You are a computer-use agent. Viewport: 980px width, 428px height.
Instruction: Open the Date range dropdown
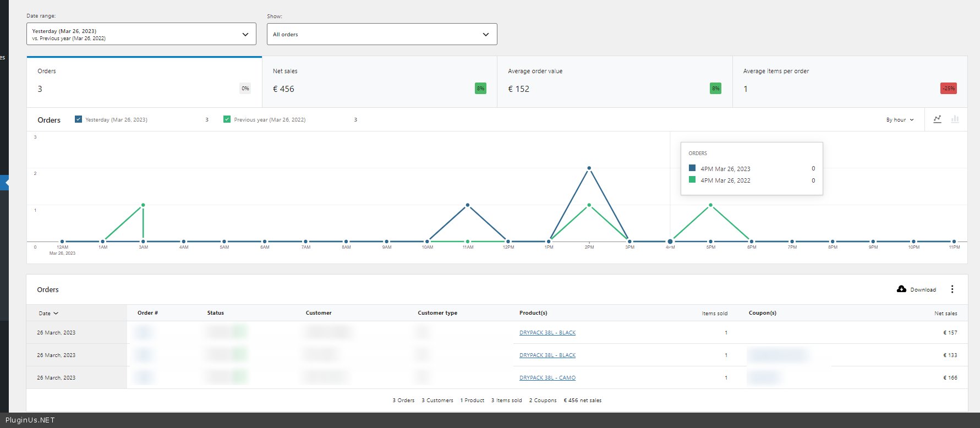tap(141, 34)
